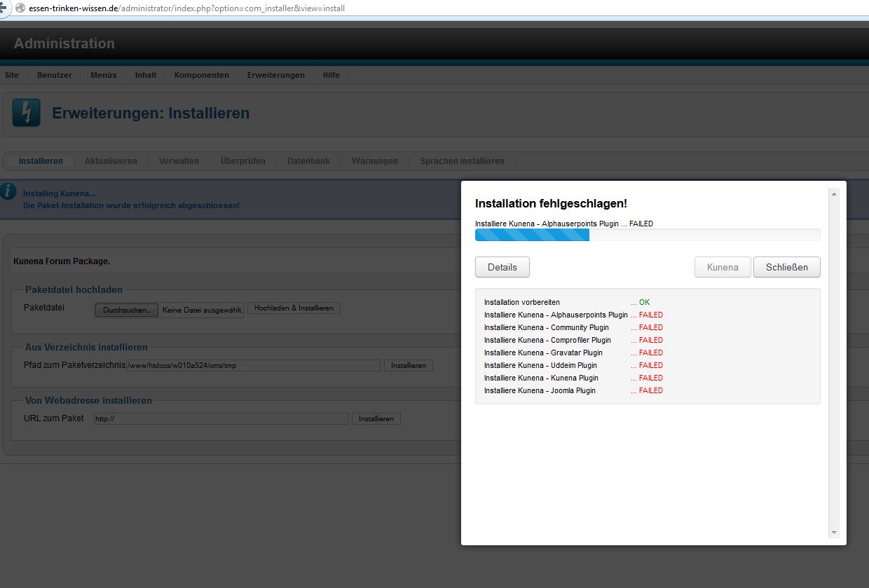Switch to the Installieren tab
869x588 pixels.
coord(41,161)
